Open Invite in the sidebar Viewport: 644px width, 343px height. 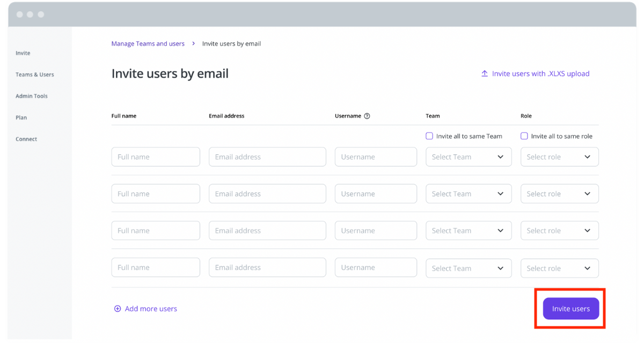(x=23, y=53)
